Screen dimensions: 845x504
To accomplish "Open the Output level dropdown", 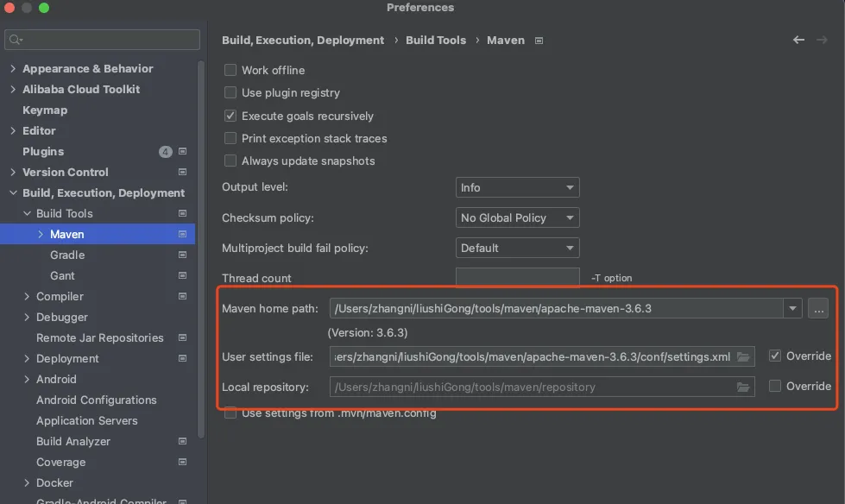I will tap(517, 187).
